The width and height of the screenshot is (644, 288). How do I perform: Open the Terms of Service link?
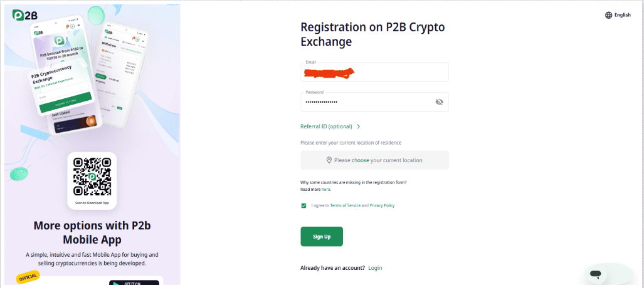345,205
